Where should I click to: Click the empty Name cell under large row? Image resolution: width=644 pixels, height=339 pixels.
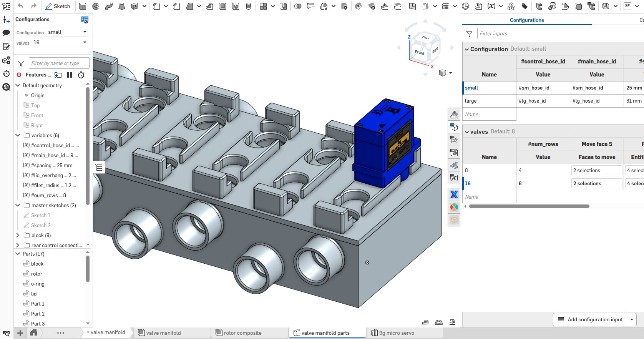(489, 114)
